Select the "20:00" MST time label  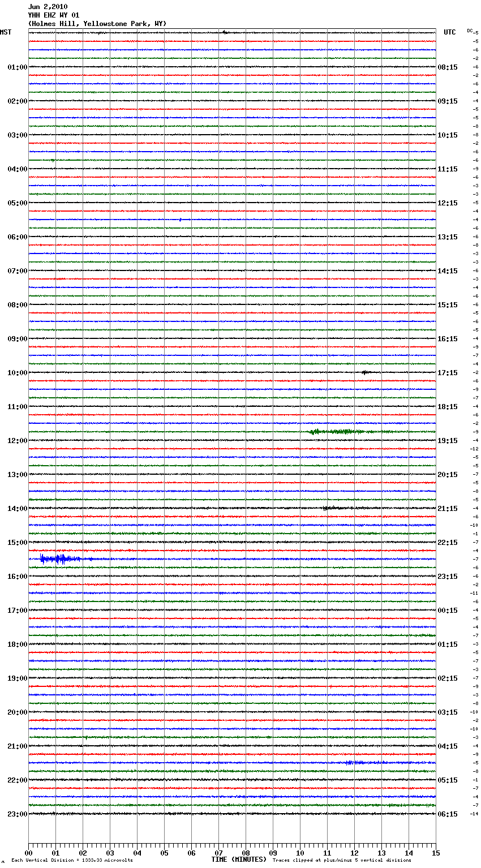pyautogui.click(x=18, y=712)
